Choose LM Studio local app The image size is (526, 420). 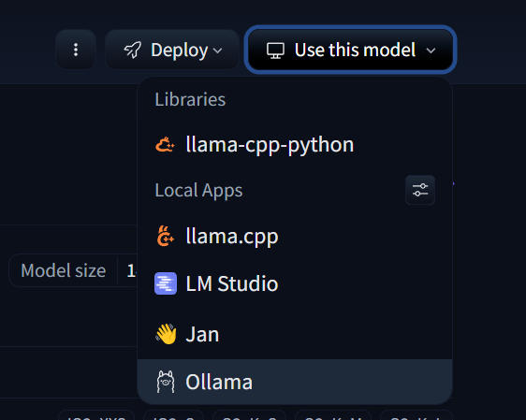[295, 283]
